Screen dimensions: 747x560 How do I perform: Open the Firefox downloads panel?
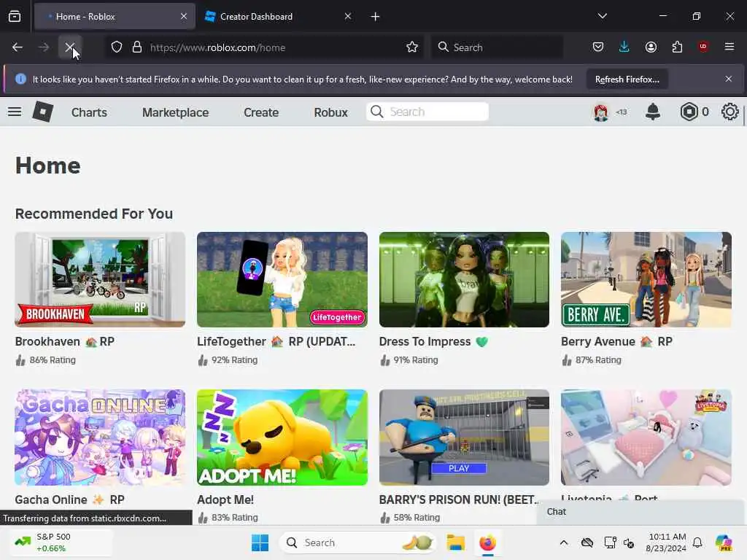click(624, 47)
